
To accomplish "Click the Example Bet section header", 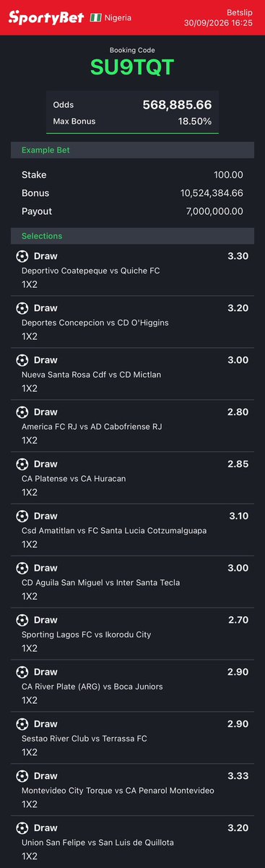I will [132, 150].
